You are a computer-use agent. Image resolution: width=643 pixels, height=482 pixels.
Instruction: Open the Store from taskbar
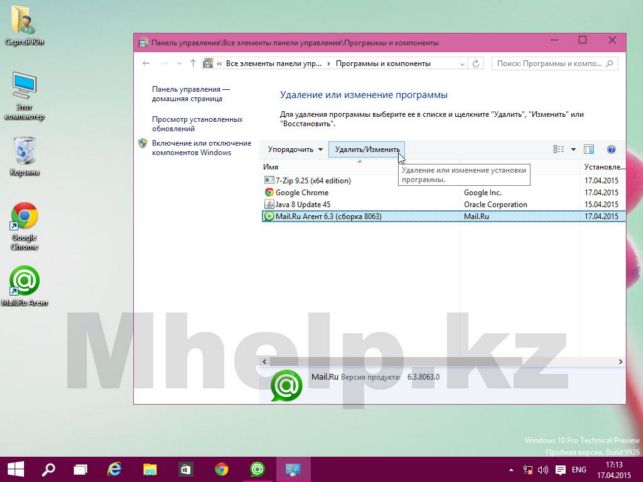click(x=186, y=469)
